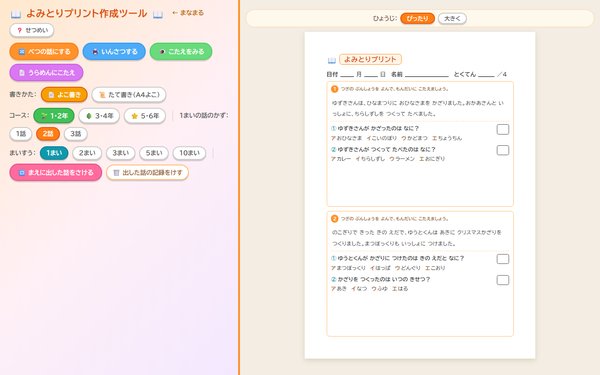Click the book icon right of the page title
600x375 pixels.
pyautogui.click(x=158, y=15)
